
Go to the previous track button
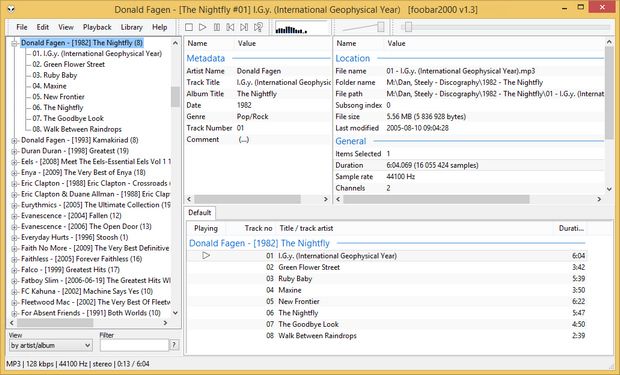tap(230, 27)
